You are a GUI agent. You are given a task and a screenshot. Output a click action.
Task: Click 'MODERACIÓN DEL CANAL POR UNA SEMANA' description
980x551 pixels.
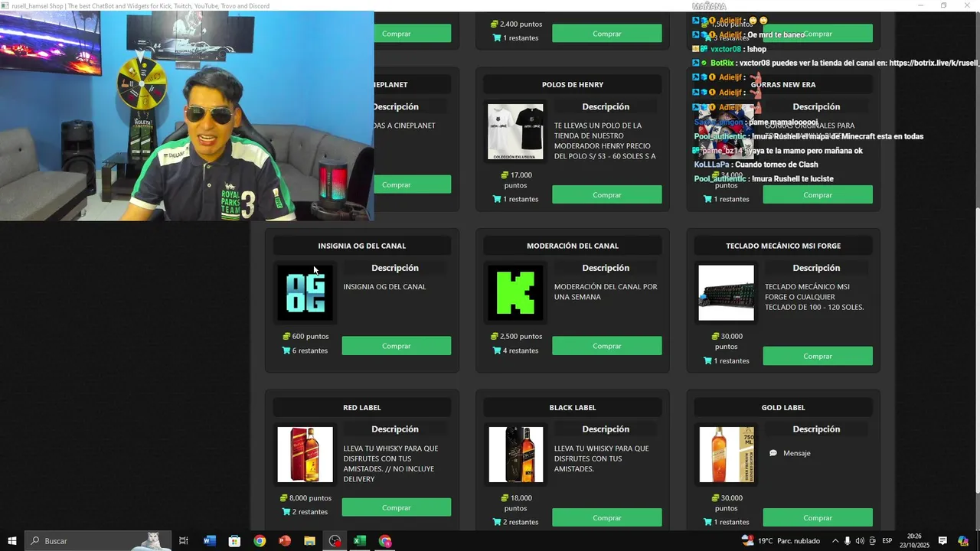pyautogui.click(x=606, y=292)
